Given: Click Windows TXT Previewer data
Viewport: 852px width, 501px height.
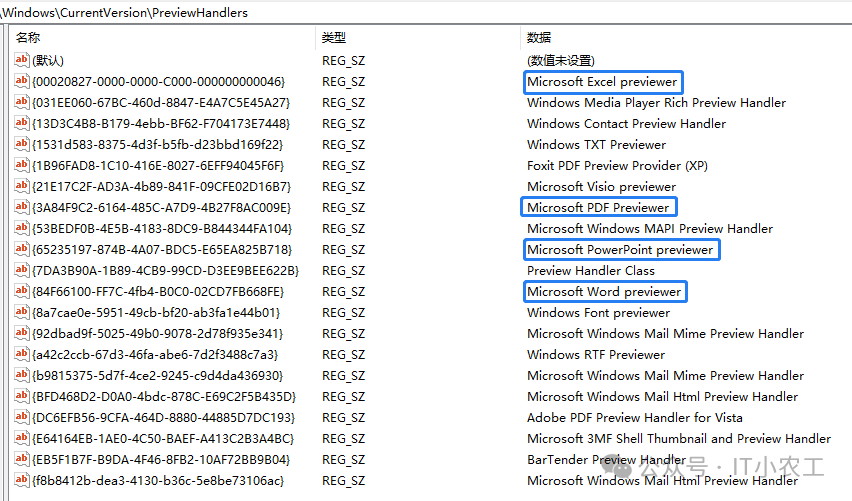Looking at the screenshot, I should pos(596,145).
